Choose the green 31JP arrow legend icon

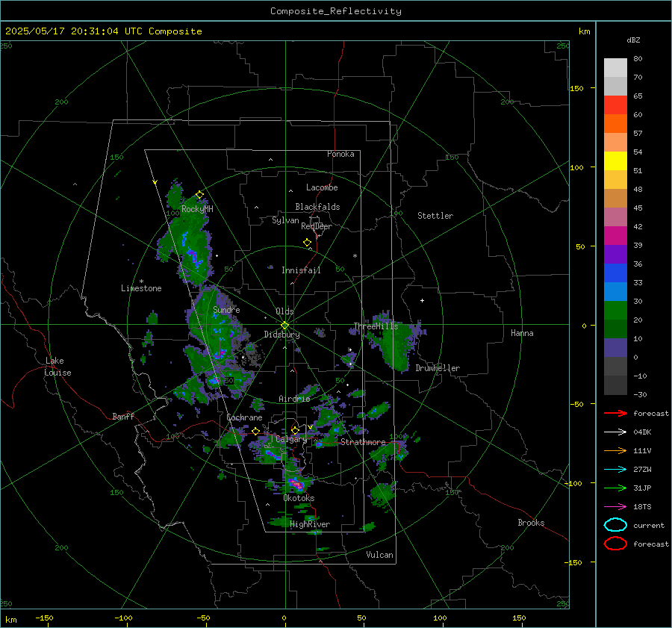[615, 488]
